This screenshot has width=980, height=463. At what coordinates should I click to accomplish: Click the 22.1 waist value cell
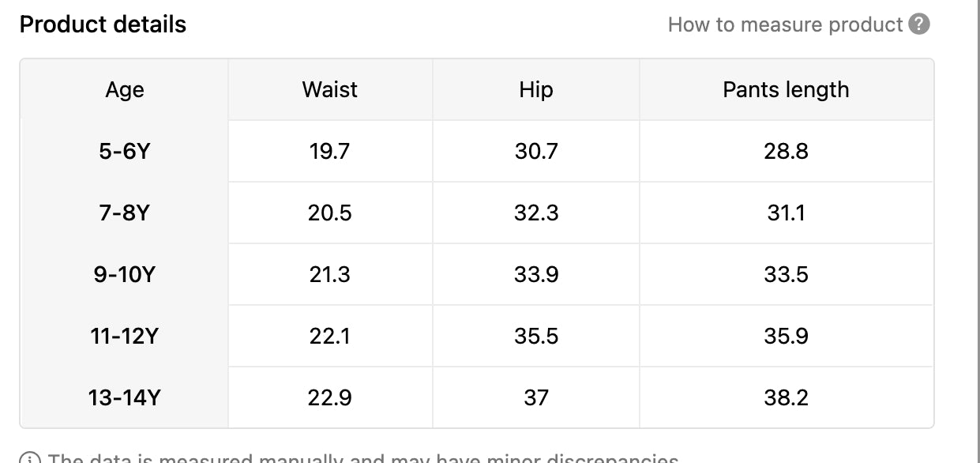coord(330,336)
